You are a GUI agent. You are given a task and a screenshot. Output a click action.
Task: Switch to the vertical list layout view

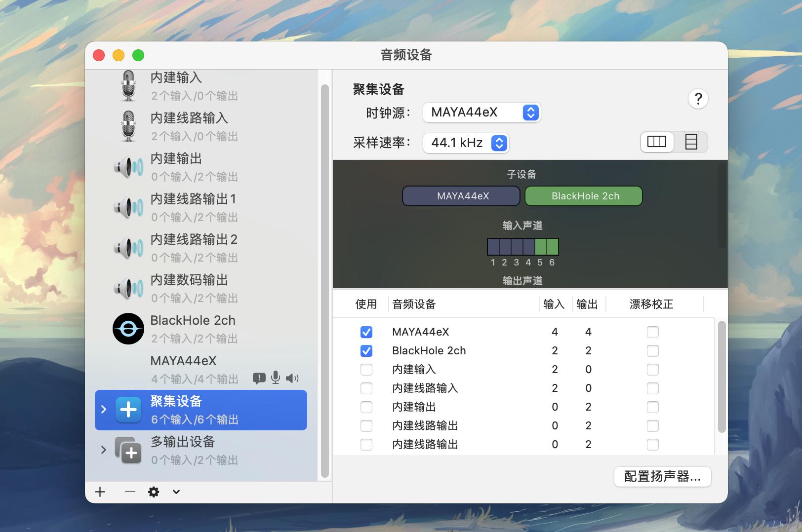[691, 142]
